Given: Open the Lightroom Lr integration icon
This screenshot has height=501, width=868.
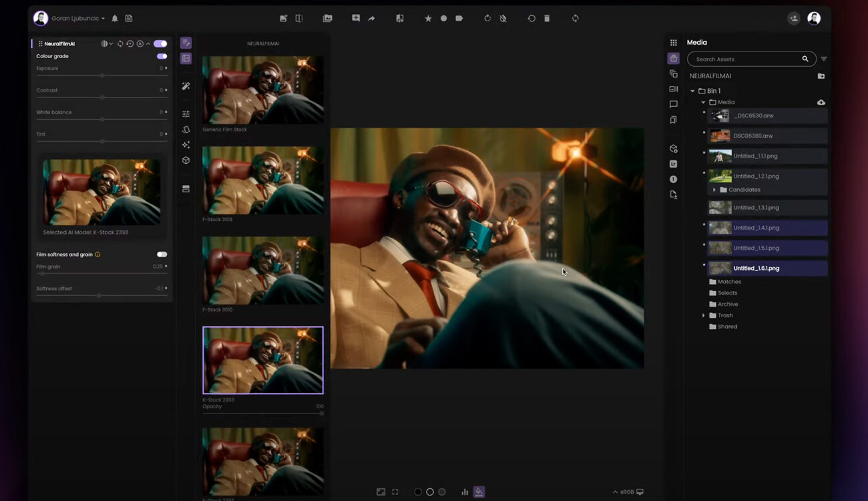Looking at the screenshot, I should point(674,164).
